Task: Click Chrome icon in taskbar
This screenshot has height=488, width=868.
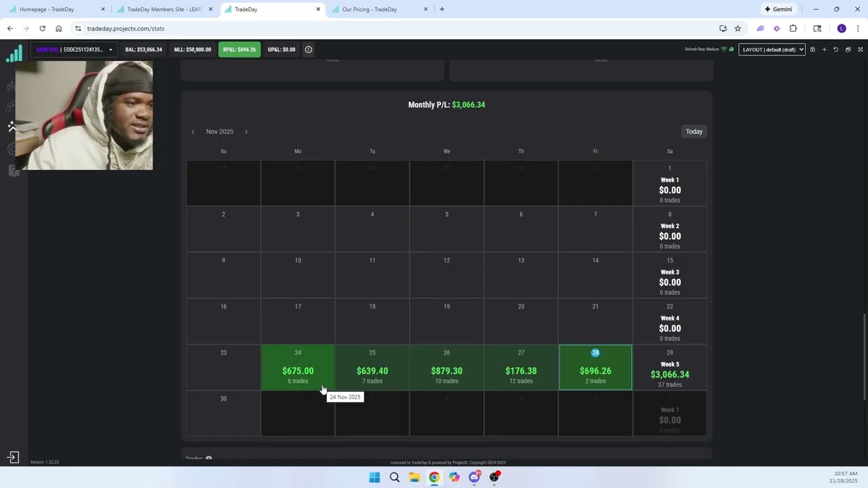Action: click(x=434, y=477)
